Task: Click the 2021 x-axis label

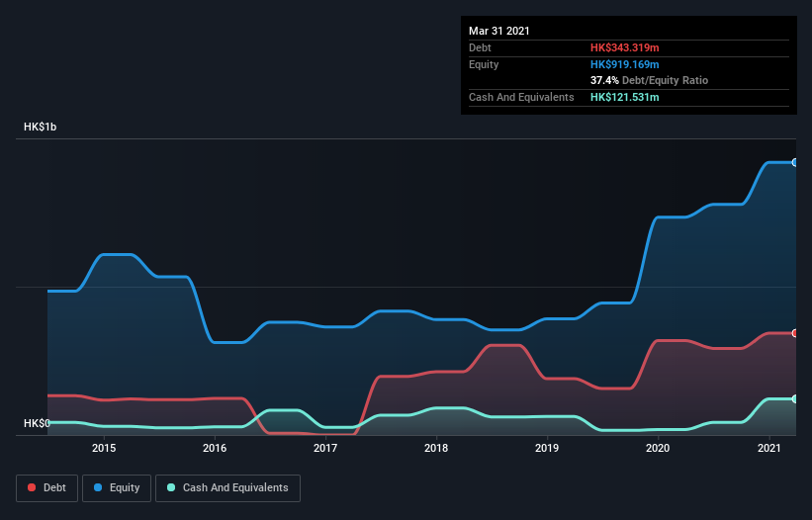Action: [769, 448]
